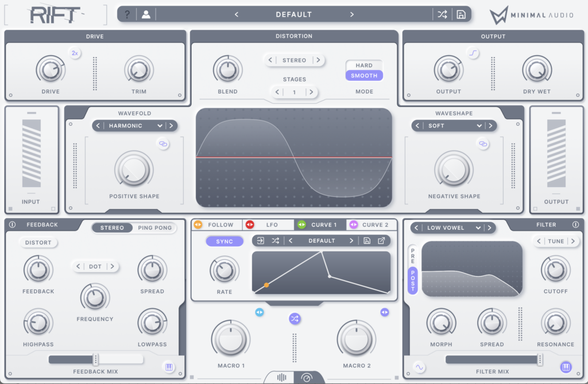The width and height of the screenshot is (588, 384).
Task: Click the Filter power icon
Action: tap(575, 224)
